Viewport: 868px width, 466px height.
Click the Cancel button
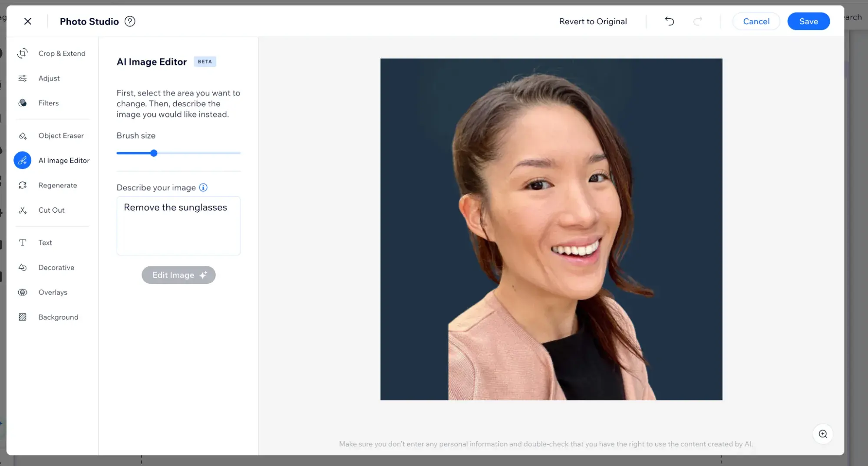(756, 21)
